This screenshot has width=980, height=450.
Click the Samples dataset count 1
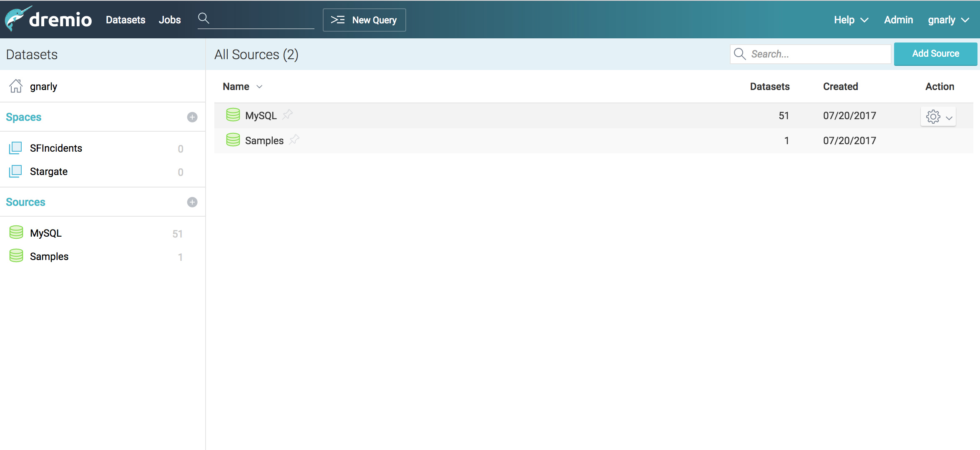(x=787, y=140)
